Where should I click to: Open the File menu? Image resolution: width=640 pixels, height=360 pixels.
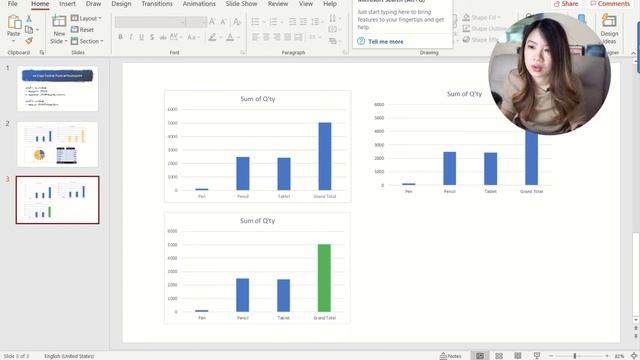point(13,4)
